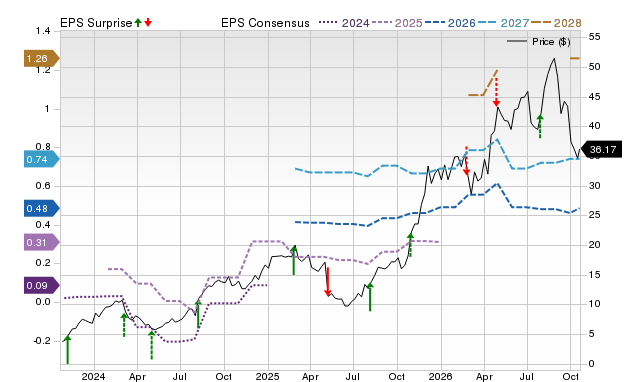Click the EPS Surprise legend label

(x=96, y=23)
